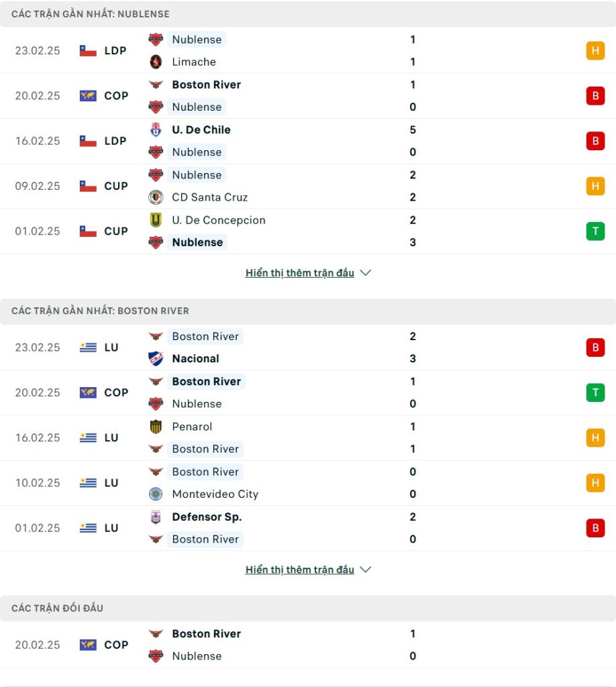Select the 'Các trận đối đầu' section header
The height and width of the screenshot is (687, 616).
(x=58, y=608)
